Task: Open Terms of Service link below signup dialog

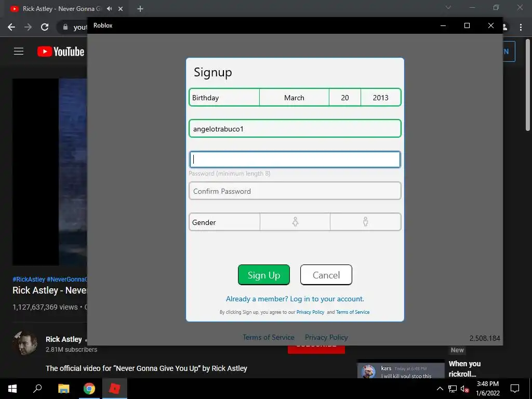Action: (269, 337)
